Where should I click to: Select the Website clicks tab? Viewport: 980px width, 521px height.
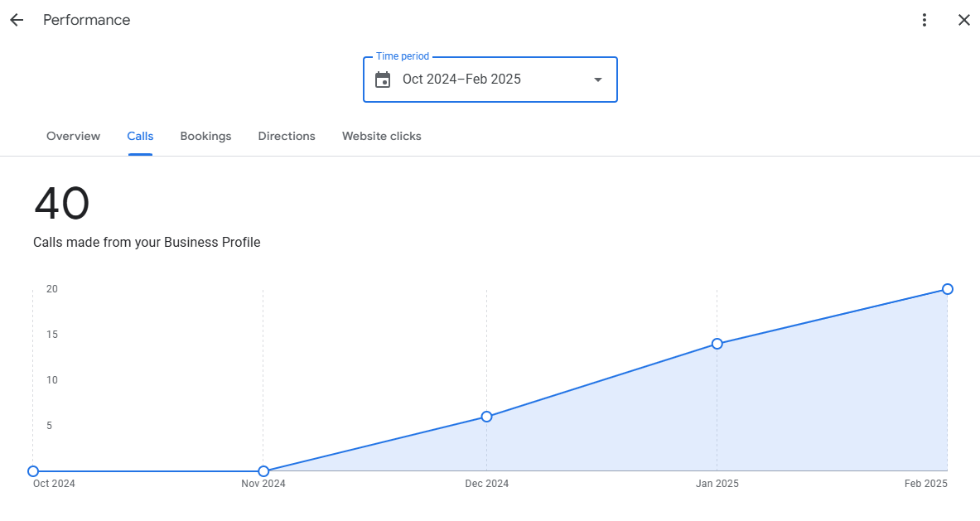pos(381,136)
